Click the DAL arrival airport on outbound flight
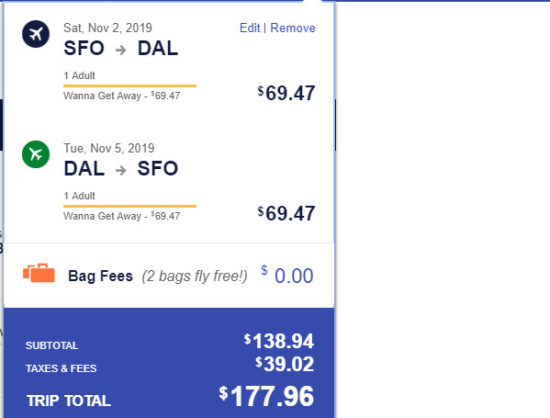 (158, 48)
